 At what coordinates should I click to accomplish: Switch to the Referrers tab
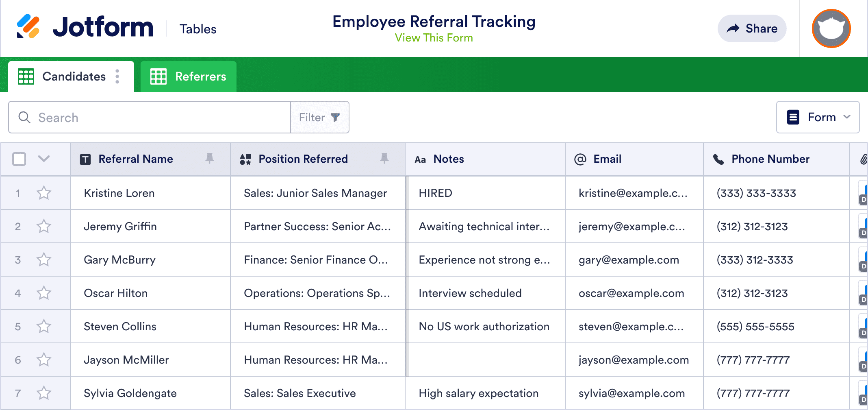(x=189, y=76)
